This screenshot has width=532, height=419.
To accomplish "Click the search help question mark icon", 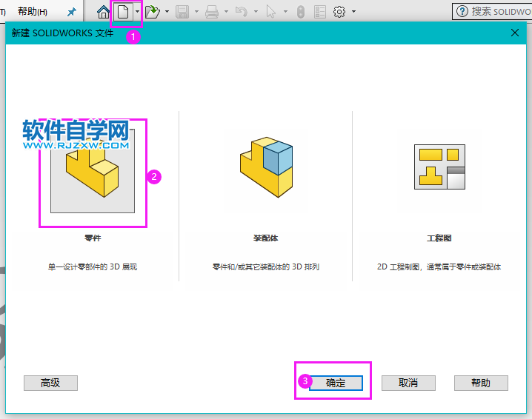I will coord(462,12).
